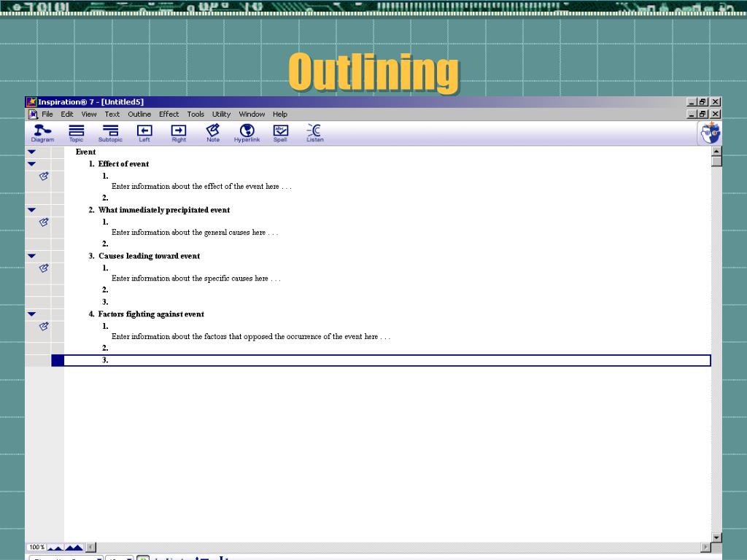Select 'Factors fighting against event' topic
This screenshot has width=747, height=560.
tap(151, 314)
